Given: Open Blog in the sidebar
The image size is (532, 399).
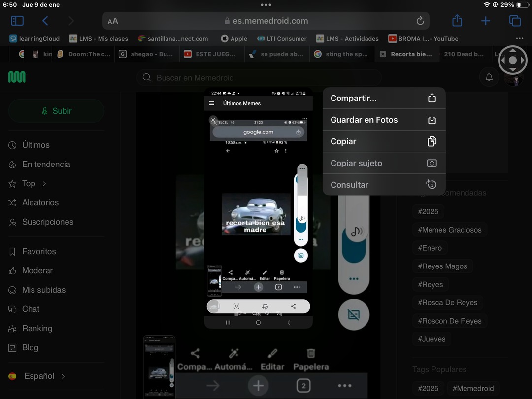Looking at the screenshot, I should click(x=24, y=347).
